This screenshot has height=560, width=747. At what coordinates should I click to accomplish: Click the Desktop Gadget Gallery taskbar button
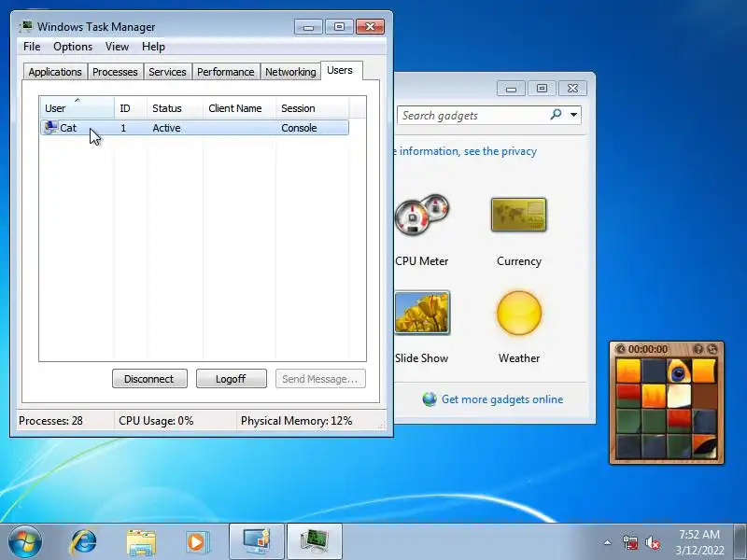click(x=257, y=542)
